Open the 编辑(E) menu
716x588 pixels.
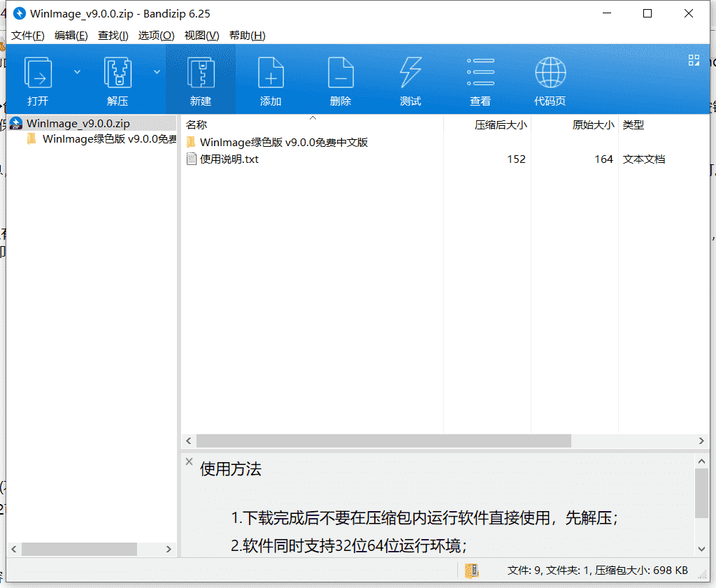click(x=71, y=36)
